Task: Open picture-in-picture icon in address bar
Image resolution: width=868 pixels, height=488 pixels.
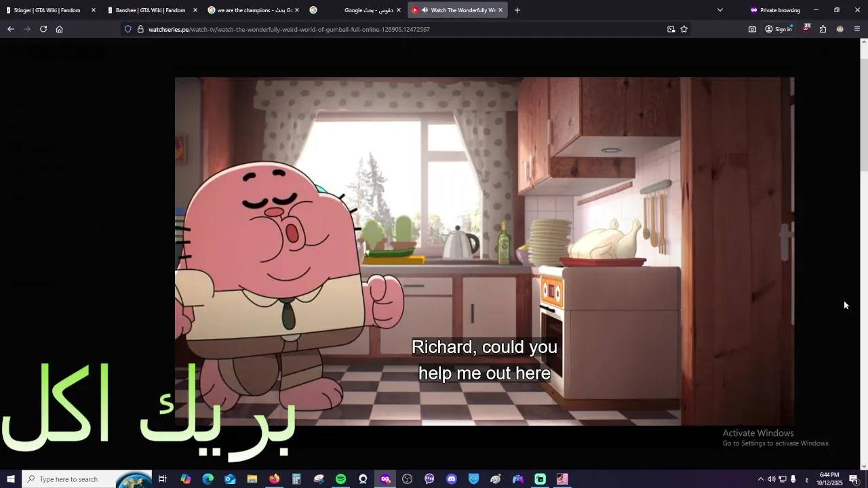Action: click(671, 29)
